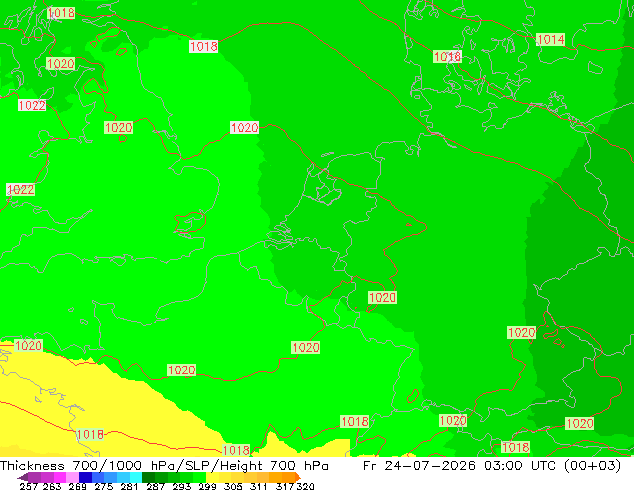Image resolution: width=634 pixels, height=490 pixels.
Task: Click the 1014 isobar label
Action: click(550, 39)
